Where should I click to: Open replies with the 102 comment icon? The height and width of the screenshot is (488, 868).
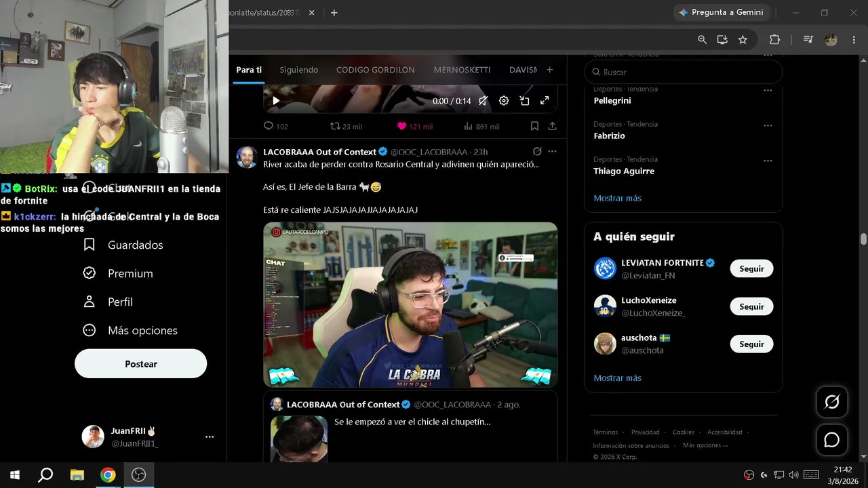point(275,126)
